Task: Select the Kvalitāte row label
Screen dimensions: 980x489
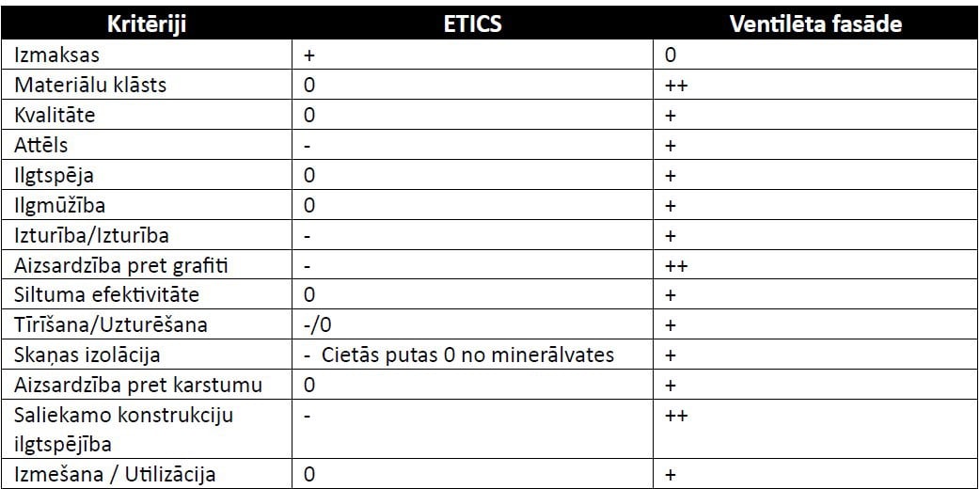Action: click(55, 115)
